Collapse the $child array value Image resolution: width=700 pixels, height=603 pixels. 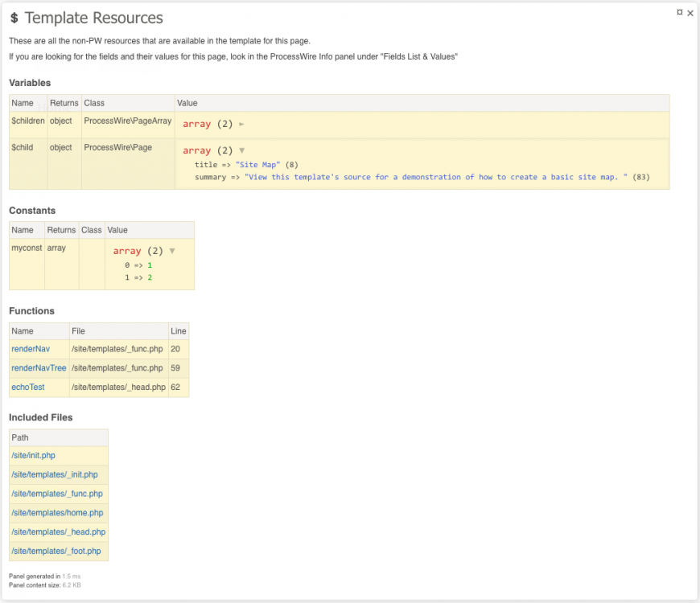click(241, 150)
